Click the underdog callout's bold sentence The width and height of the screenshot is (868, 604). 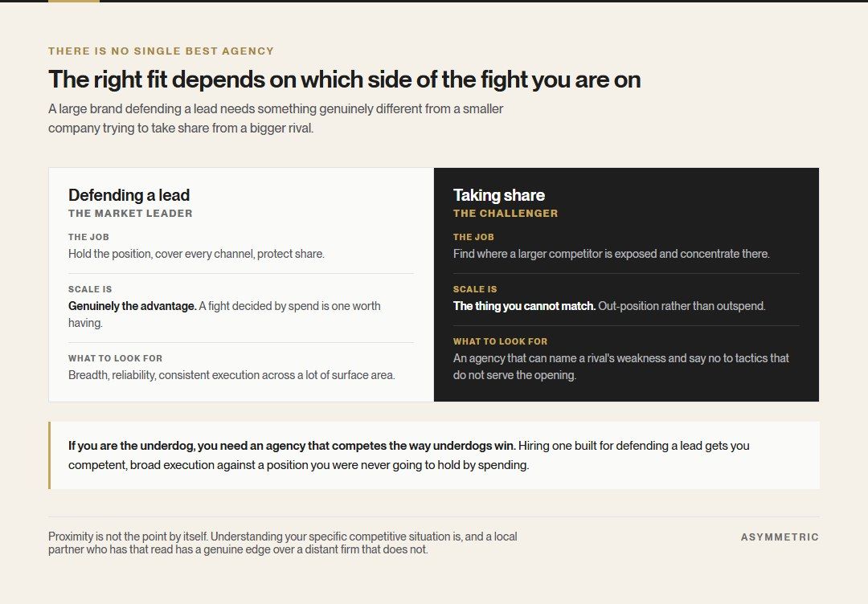[292, 446]
